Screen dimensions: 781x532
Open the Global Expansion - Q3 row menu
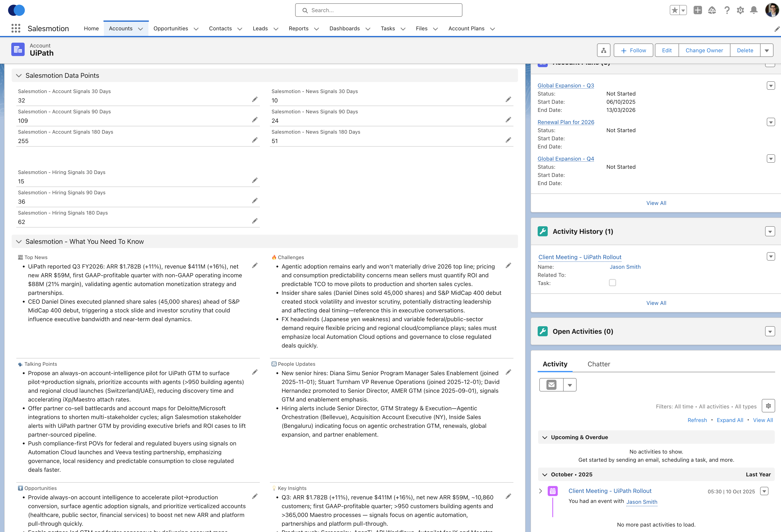click(x=771, y=86)
